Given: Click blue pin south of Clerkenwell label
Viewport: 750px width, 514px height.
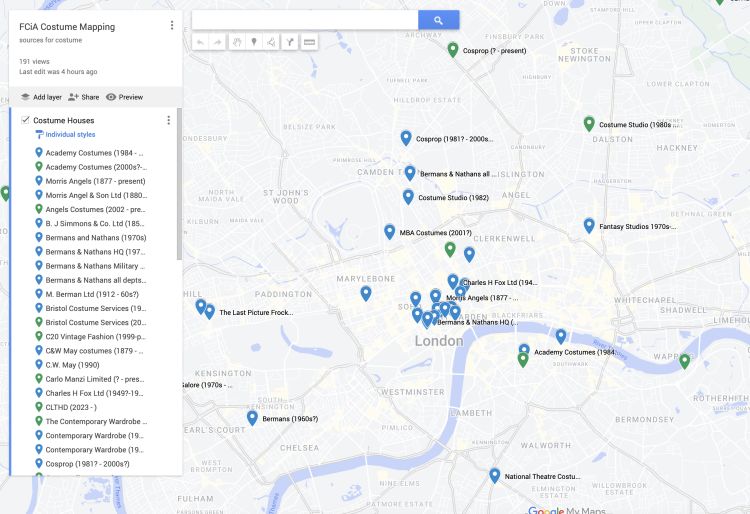Looking at the screenshot, I should pyautogui.click(x=469, y=254).
